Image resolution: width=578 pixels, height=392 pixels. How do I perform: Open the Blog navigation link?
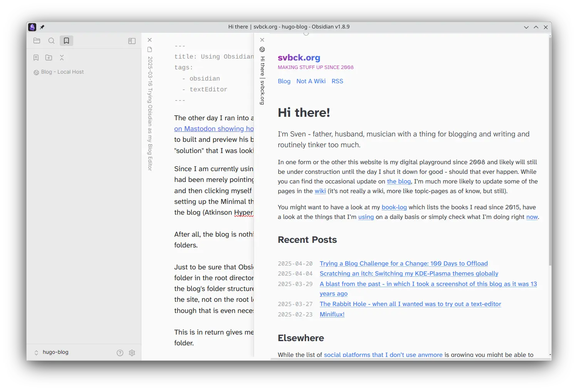[x=284, y=81]
